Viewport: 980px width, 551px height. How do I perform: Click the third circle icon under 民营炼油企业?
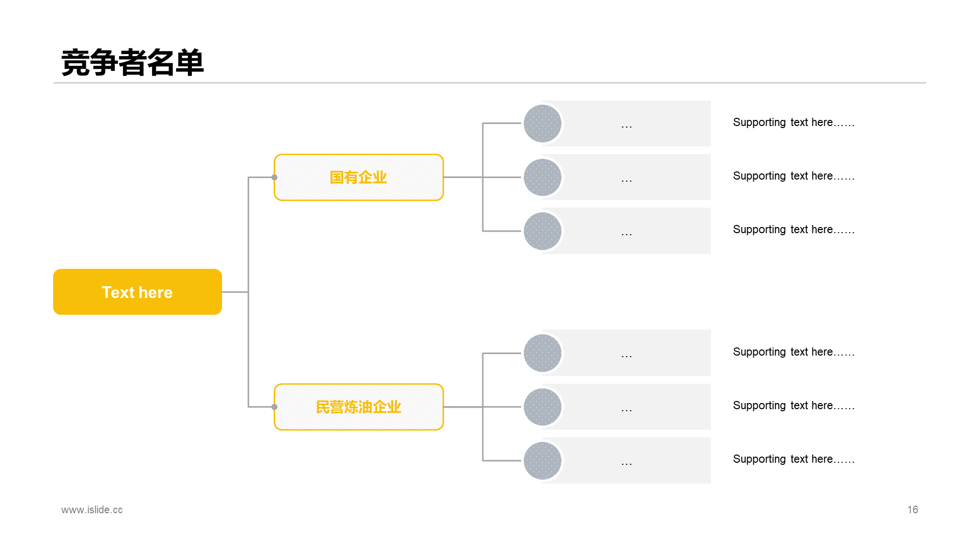[x=543, y=461]
